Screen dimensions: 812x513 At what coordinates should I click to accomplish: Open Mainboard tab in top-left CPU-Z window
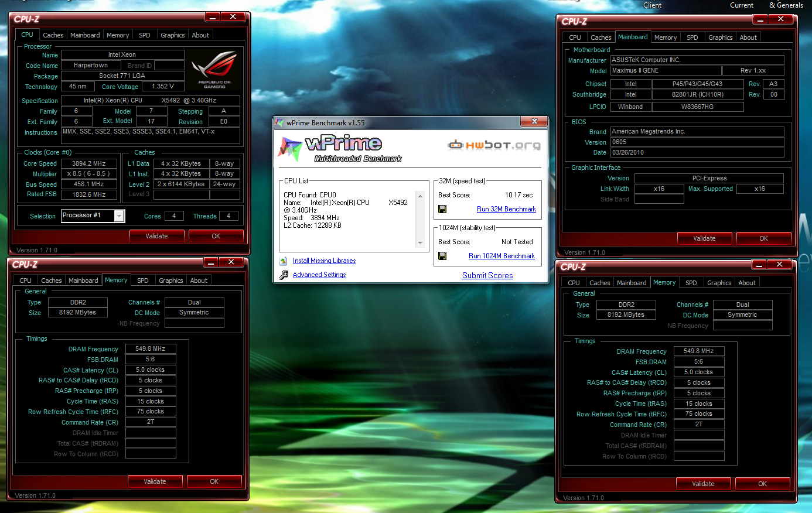point(85,35)
